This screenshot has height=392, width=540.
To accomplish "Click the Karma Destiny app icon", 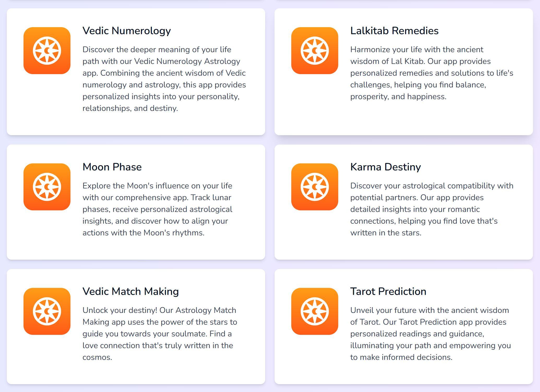I will 315,187.
